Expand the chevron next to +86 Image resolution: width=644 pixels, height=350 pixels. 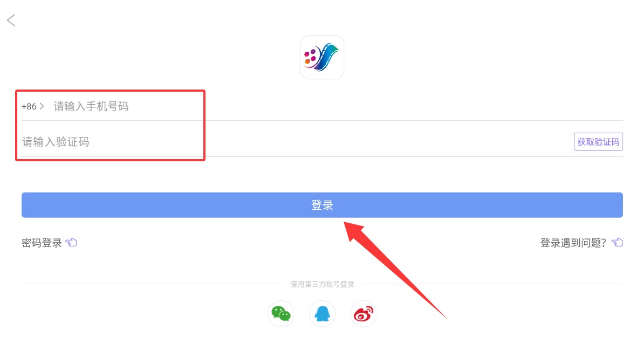click(42, 106)
